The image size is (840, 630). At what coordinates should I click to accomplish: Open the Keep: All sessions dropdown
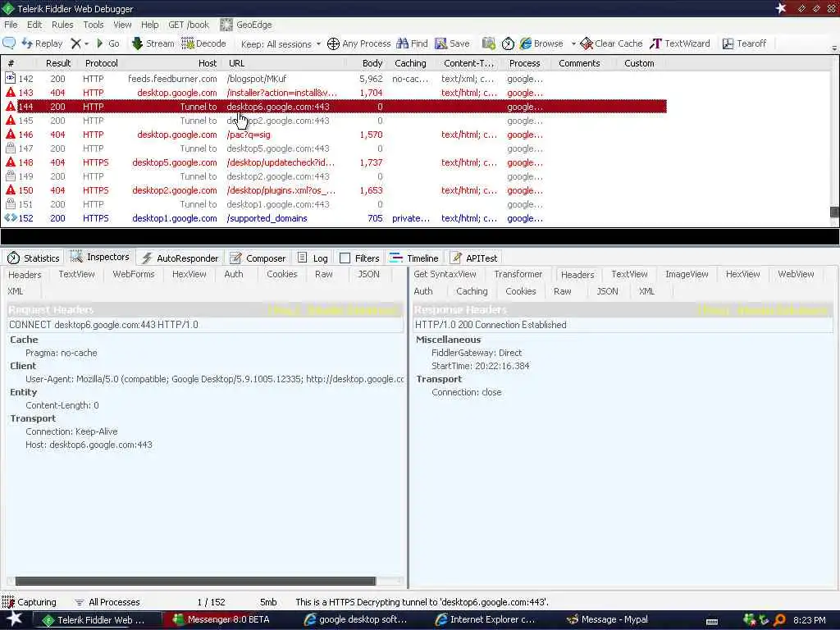[281, 44]
